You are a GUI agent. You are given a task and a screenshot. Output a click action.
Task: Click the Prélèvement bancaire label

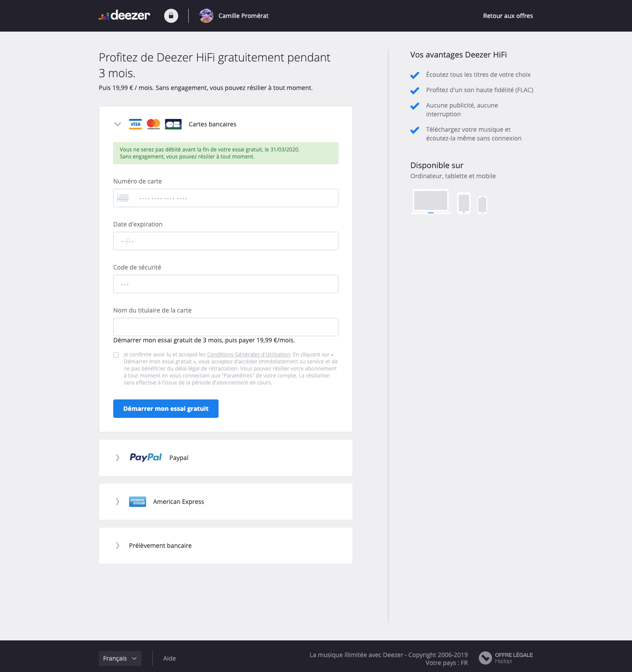point(160,546)
